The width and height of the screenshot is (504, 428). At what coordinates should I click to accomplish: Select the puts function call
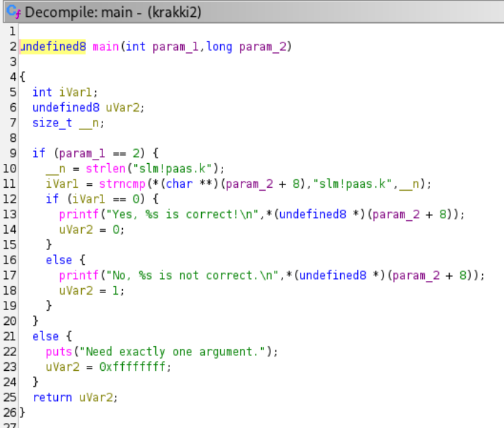tap(59, 352)
